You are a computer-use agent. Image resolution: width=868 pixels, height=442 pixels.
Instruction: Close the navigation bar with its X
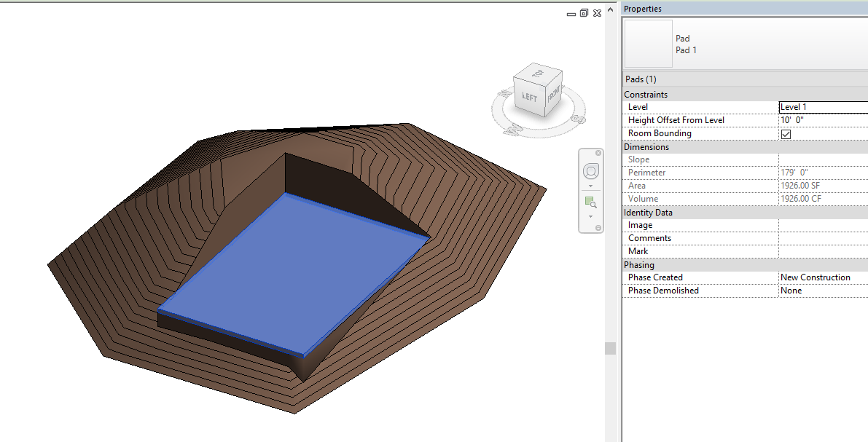598,153
